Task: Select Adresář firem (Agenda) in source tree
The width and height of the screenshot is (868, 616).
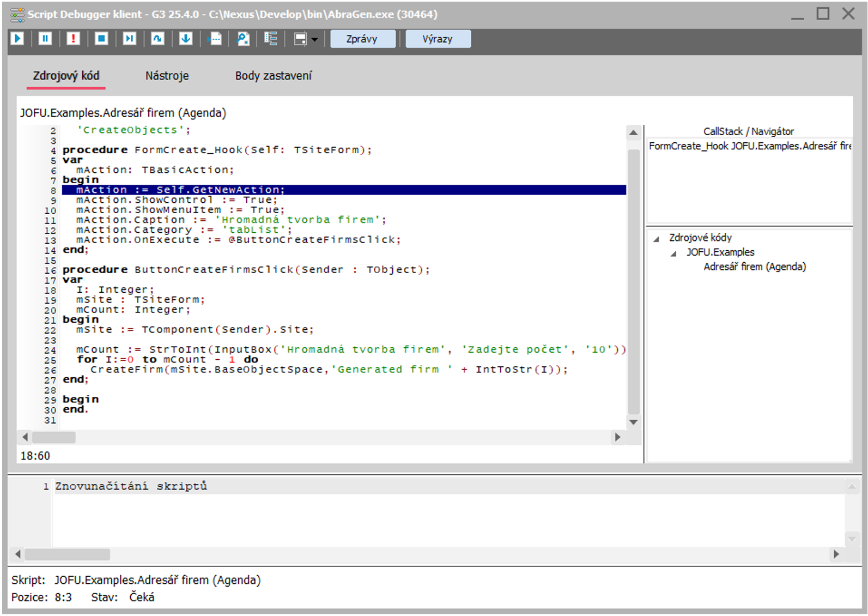Action: tap(754, 267)
